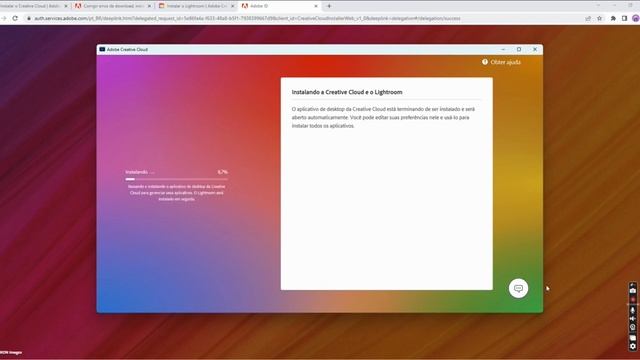Viewport: 640px width, 360px height.
Task: Switch to the 'Corrigir erros de download' tab
Action: tap(112, 6)
